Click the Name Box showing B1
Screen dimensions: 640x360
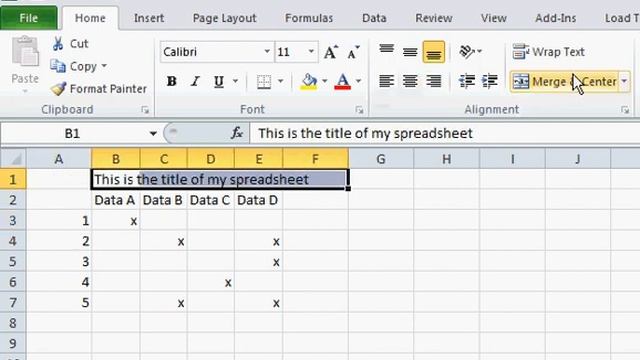click(x=73, y=133)
